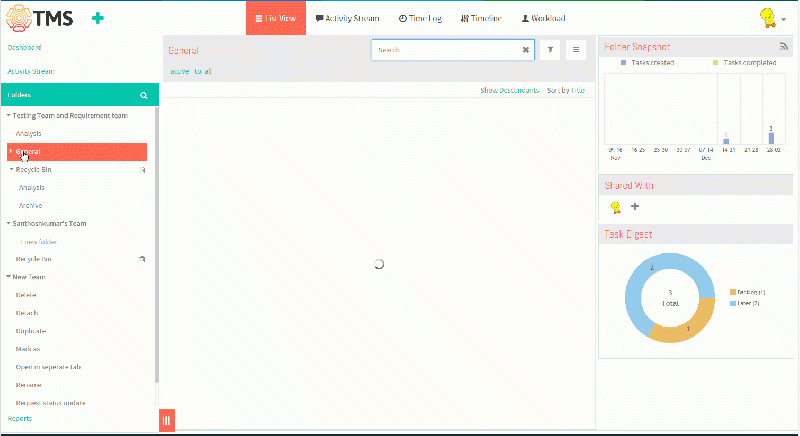Open the Workload tab
The height and width of the screenshot is (436, 800).
click(543, 18)
